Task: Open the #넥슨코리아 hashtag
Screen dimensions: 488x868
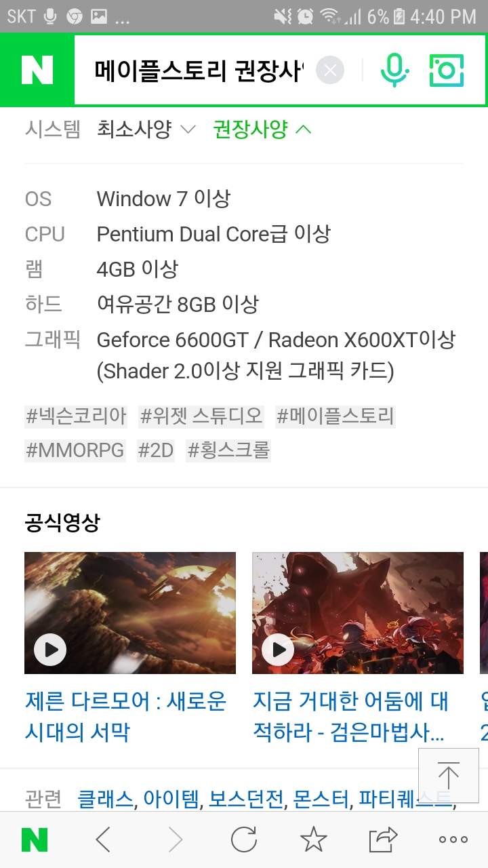Action: [x=76, y=416]
